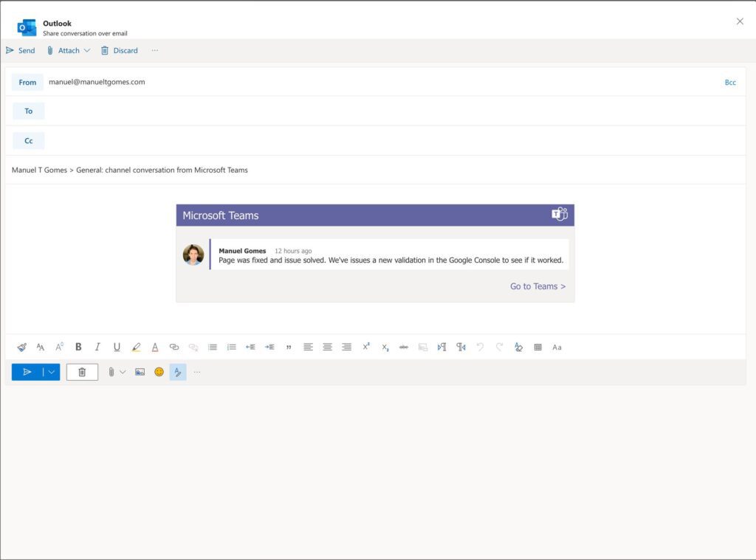Viewport: 756px width, 560px height.
Task: Align text left
Action: [x=308, y=347]
